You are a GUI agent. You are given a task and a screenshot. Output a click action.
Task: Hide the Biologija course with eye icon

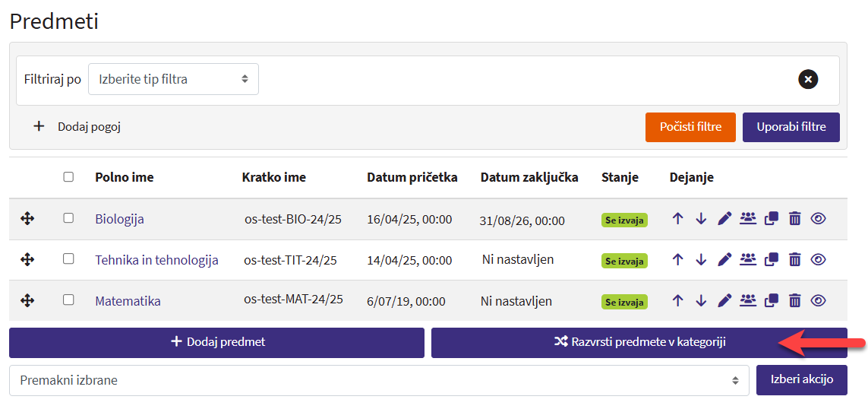pos(818,219)
